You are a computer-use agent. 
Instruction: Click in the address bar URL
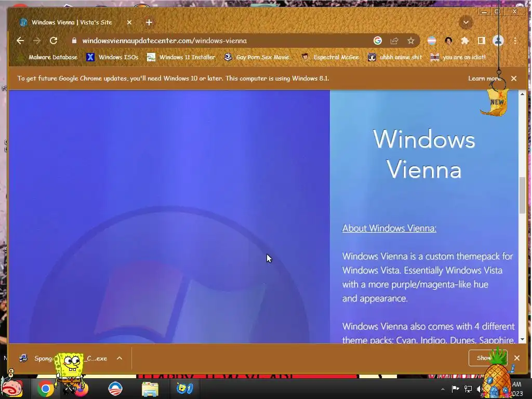165,41
